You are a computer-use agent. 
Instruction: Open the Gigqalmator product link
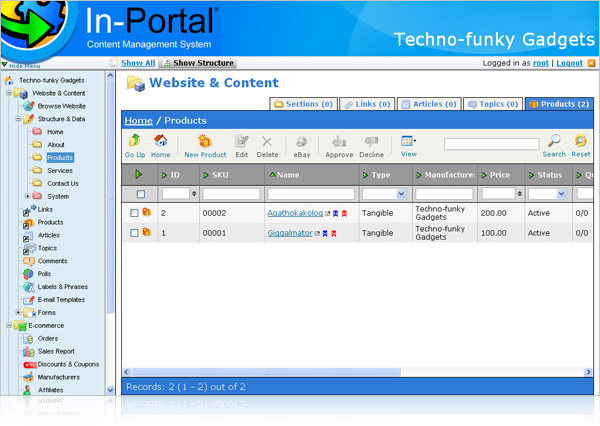[x=290, y=233]
